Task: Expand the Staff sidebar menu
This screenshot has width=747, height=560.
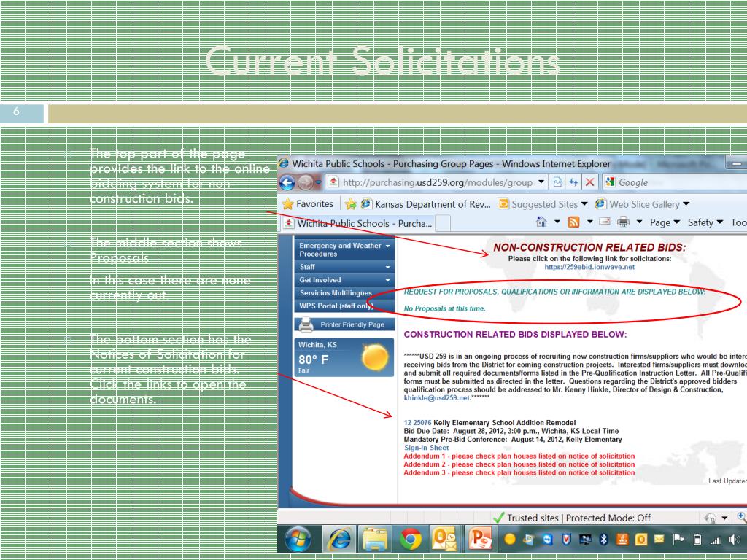Action: 344,267
